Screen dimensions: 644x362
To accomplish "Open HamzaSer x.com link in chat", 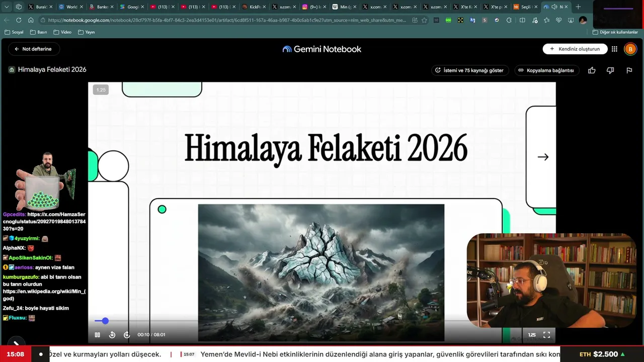I will click(44, 221).
